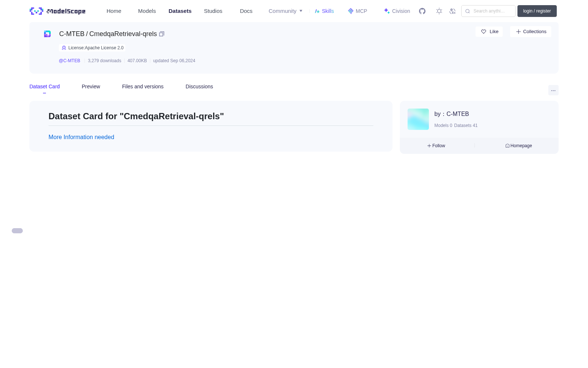Click the Datasets 41 count

point(466,125)
